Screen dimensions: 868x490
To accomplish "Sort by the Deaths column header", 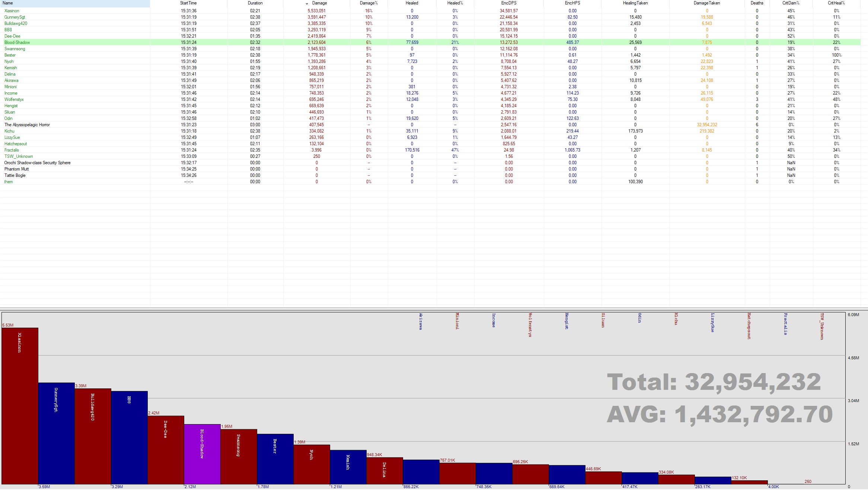I will [x=757, y=3].
